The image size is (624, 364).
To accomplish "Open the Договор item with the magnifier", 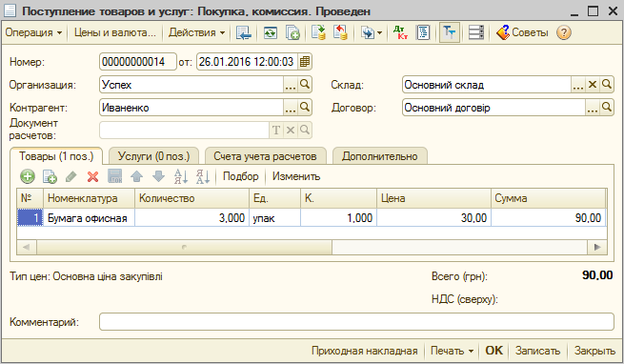I will click(607, 108).
